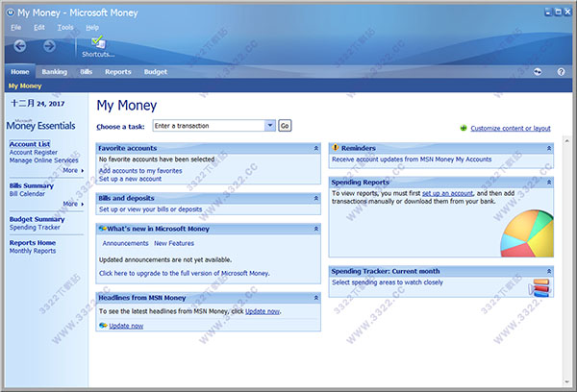Screen dimensions: 577x392
Task: Collapse the What's new in Microsoft Money panel
Action: point(315,229)
